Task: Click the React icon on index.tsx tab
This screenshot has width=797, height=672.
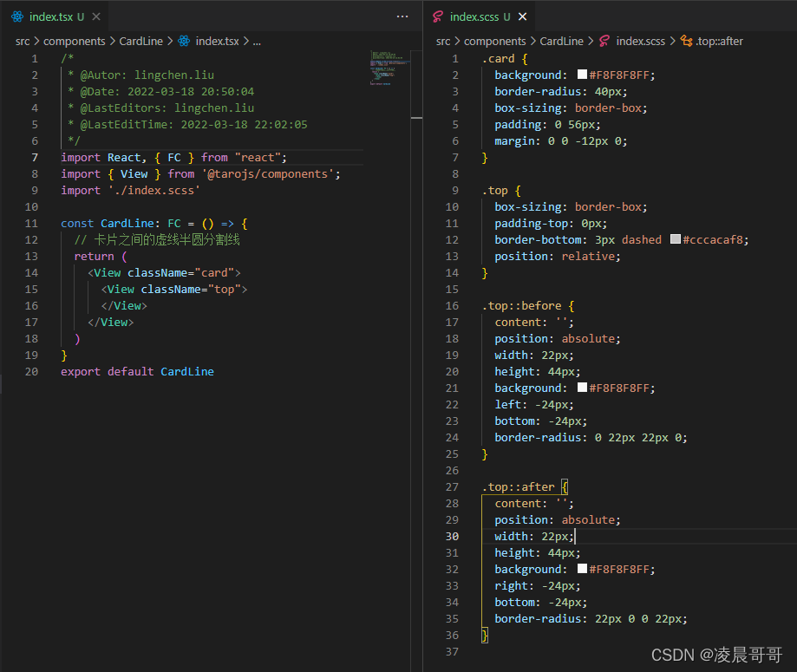Action: [x=17, y=16]
